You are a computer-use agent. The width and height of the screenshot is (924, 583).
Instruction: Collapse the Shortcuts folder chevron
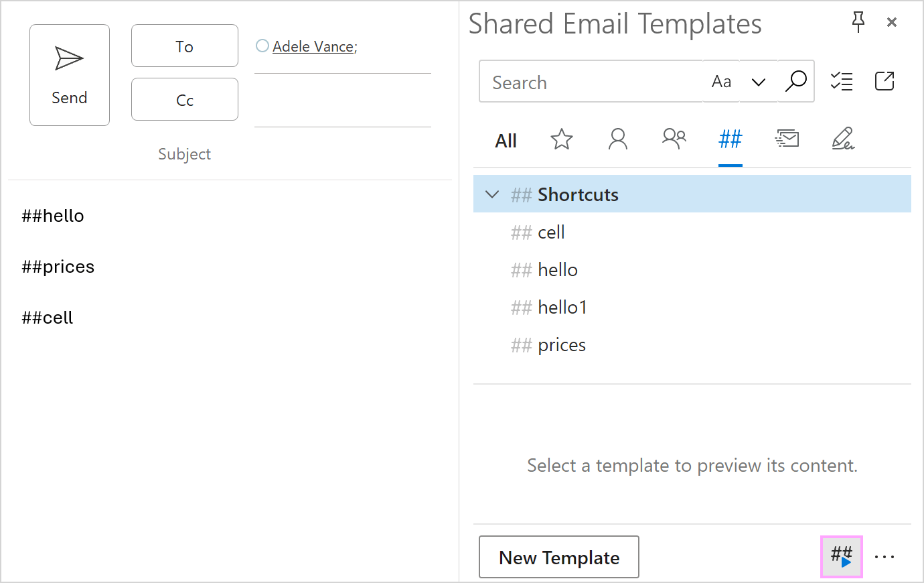pyautogui.click(x=492, y=194)
